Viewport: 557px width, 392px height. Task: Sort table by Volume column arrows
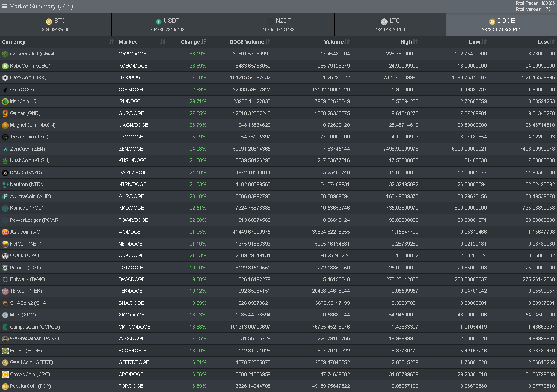point(347,42)
